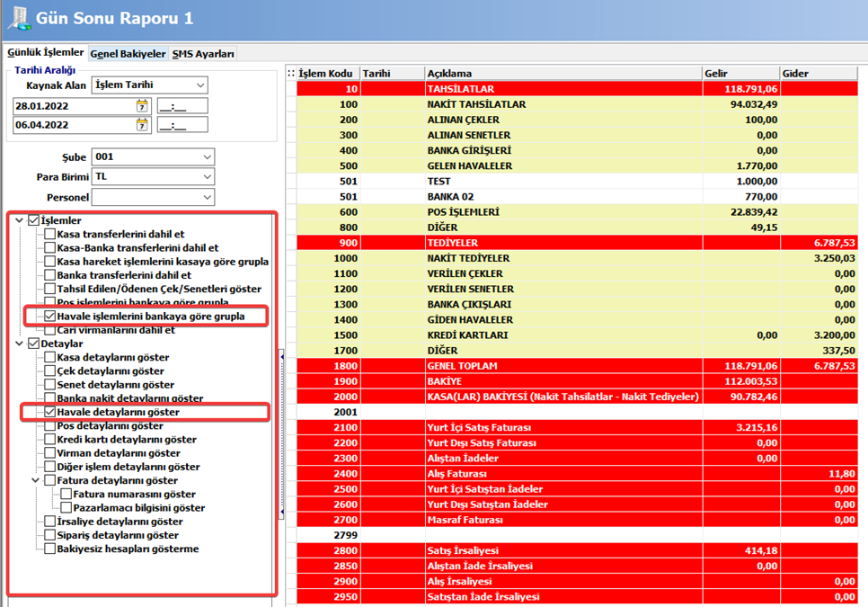Image resolution: width=868 pixels, height=607 pixels.
Task: Click the Yurt İçi Satış Faturası row
Action: (x=578, y=427)
